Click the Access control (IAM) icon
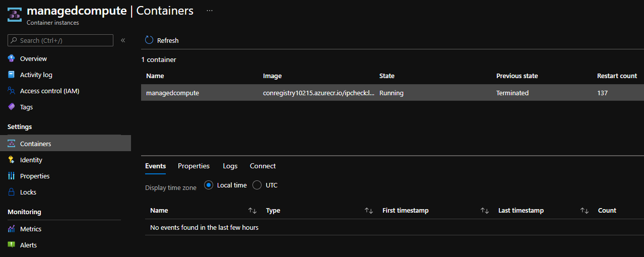This screenshot has width=644, height=257. (x=11, y=91)
